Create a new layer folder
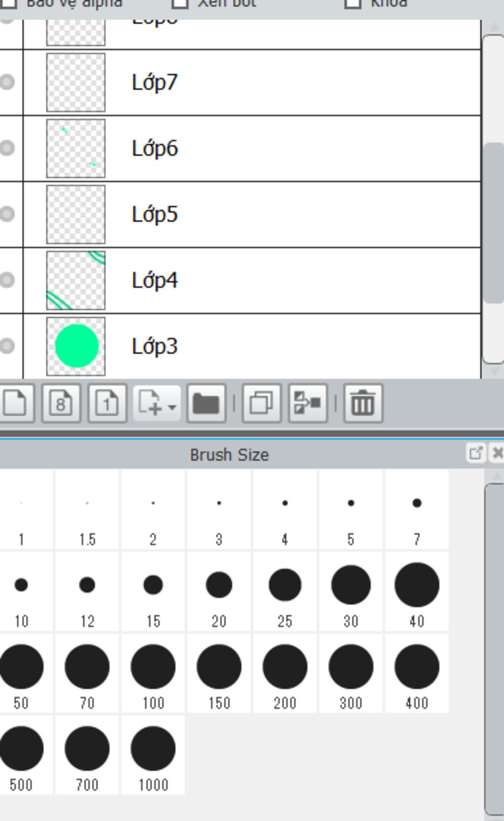The image size is (504, 821). [206, 403]
